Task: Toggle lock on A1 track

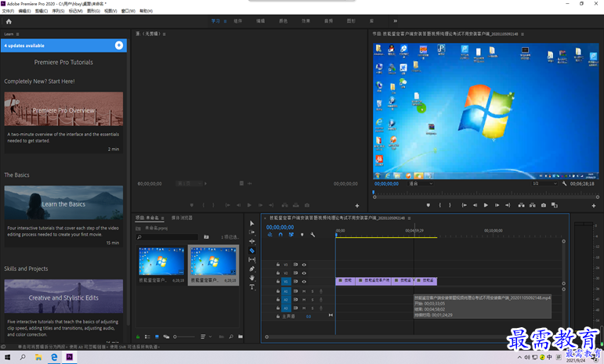Action: click(x=278, y=291)
